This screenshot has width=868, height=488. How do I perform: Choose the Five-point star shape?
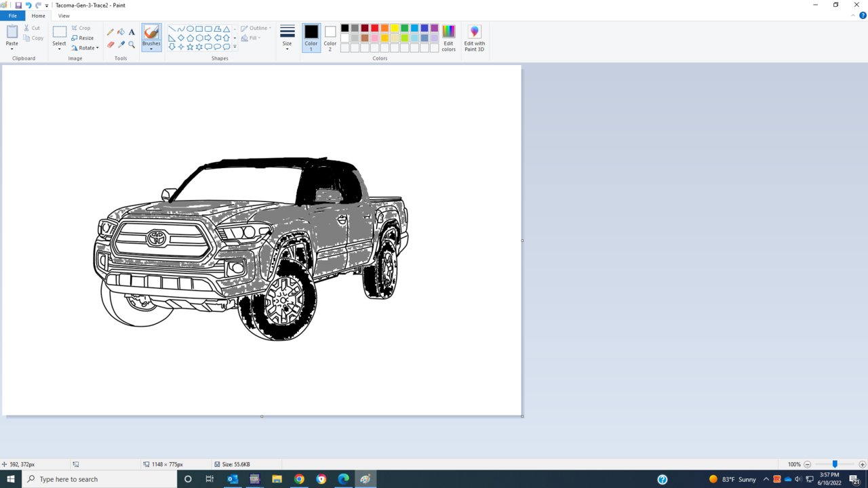190,47
